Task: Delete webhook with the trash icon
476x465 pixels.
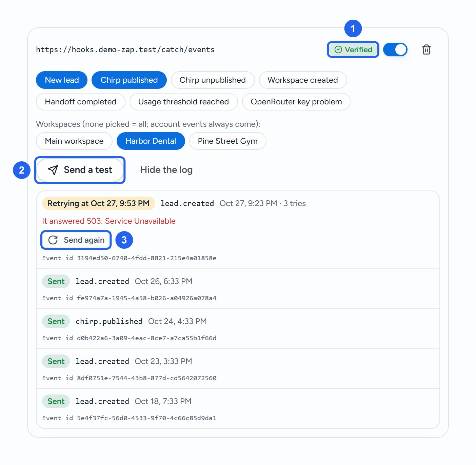Action: coord(426,49)
